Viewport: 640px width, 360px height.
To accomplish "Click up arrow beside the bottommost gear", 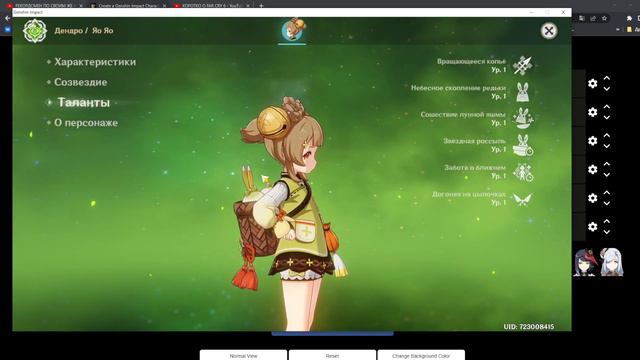I will (x=607, y=221).
